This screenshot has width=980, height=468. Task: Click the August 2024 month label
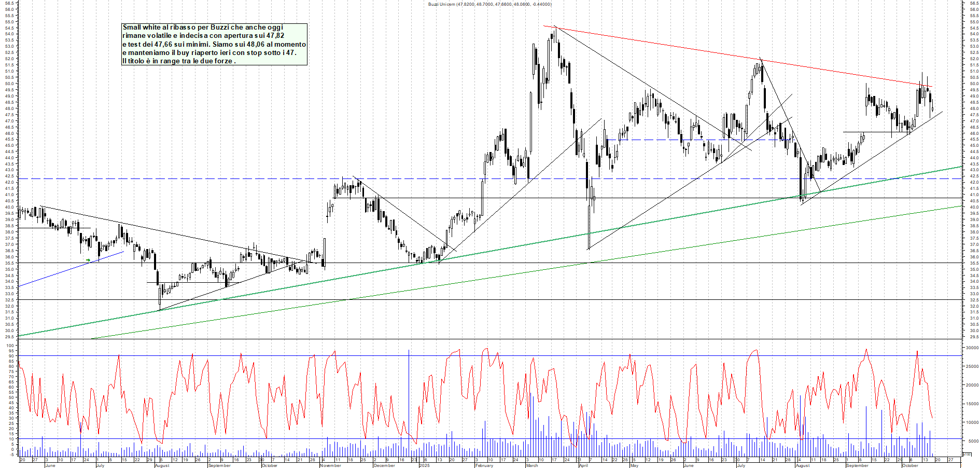click(x=162, y=465)
